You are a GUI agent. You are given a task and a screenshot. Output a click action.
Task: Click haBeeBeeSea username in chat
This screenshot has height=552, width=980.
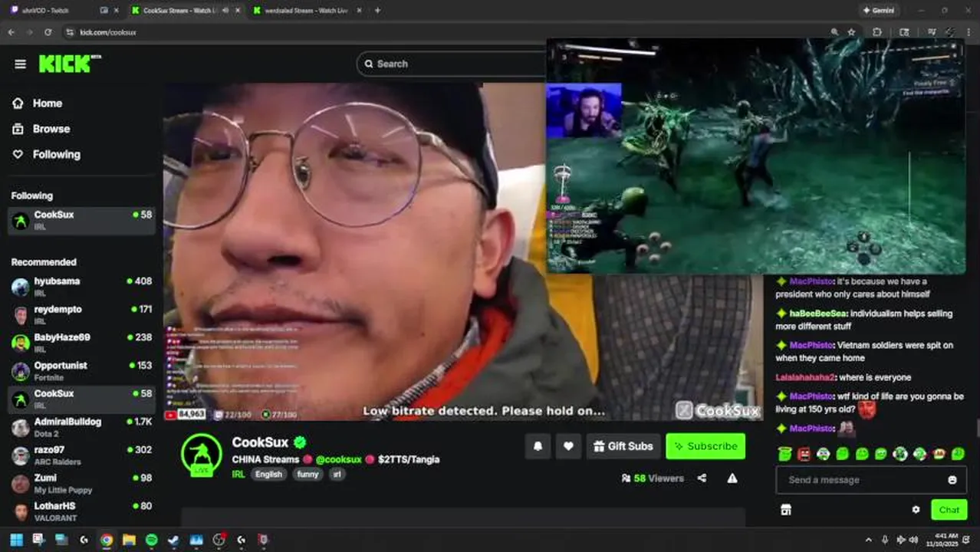tap(817, 314)
